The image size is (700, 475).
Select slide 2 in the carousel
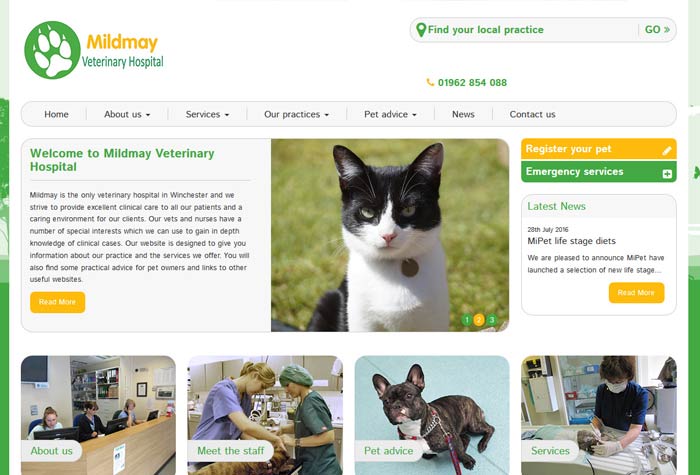point(479,320)
